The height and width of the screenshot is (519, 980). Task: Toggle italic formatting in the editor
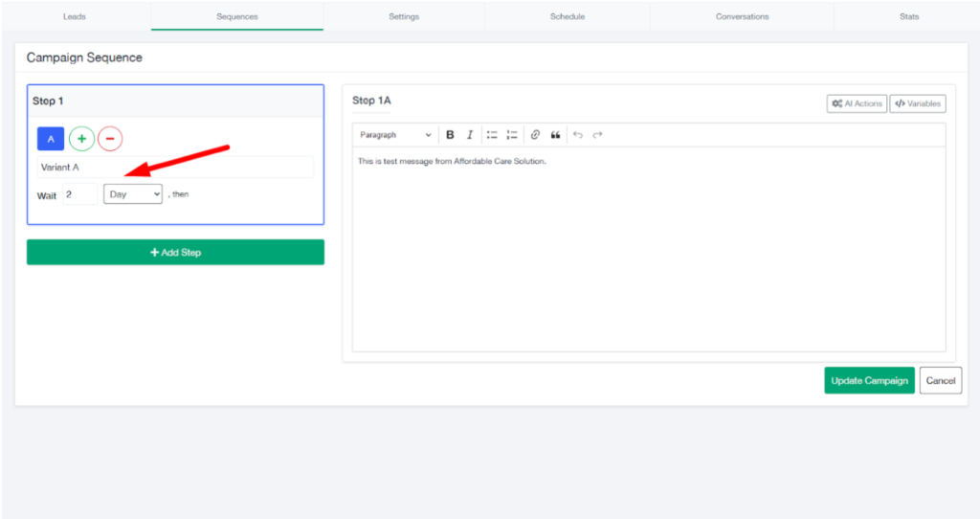(x=470, y=135)
